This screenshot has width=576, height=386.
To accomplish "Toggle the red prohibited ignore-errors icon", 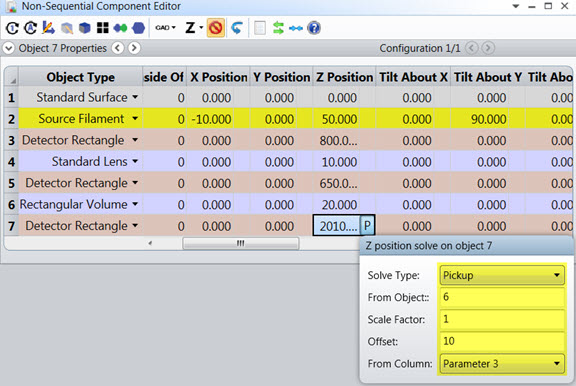I will tap(216, 28).
